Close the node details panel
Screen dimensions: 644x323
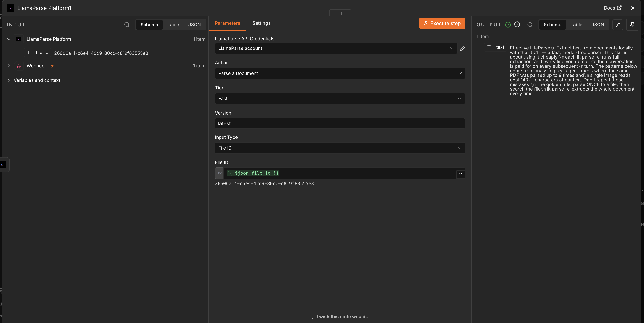[633, 8]
